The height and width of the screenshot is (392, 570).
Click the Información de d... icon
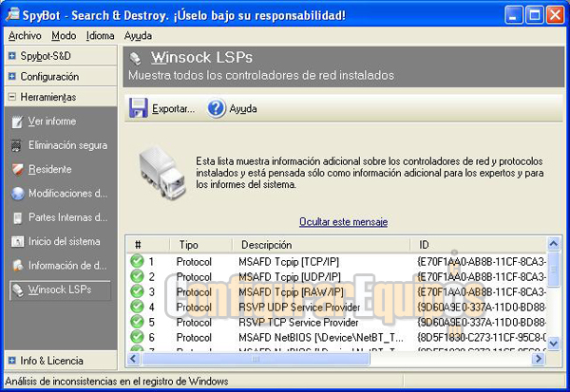click(x=17, y=266)
